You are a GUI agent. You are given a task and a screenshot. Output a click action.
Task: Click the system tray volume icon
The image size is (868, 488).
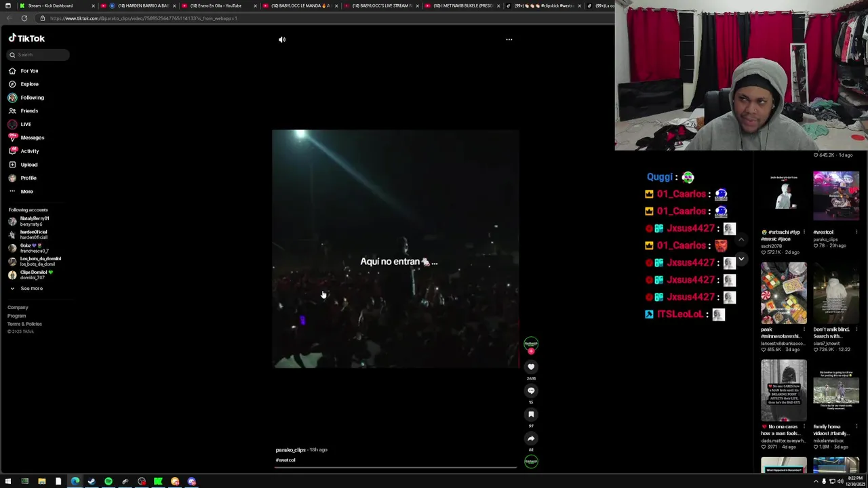(840, 482)
